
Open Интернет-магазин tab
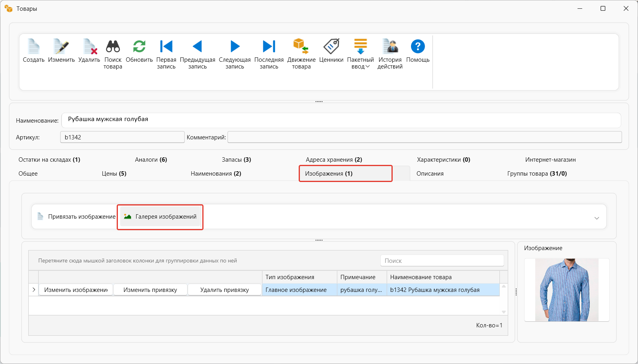point(550,160)
